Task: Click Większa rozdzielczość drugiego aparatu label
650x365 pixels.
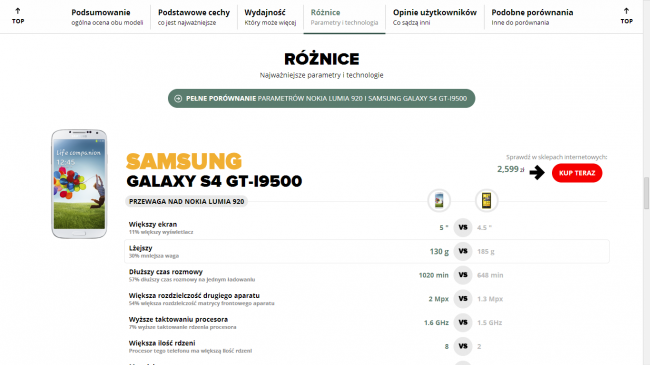Action: click(194, 295)
